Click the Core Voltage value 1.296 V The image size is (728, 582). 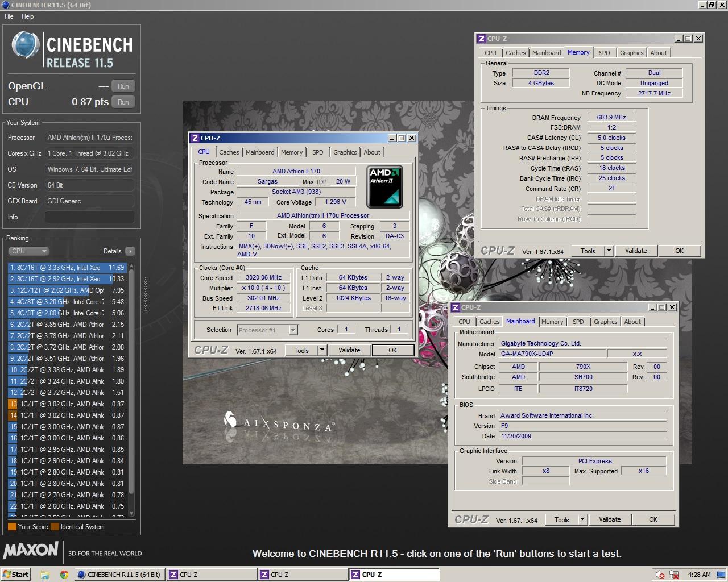click(x=336, y=202)
